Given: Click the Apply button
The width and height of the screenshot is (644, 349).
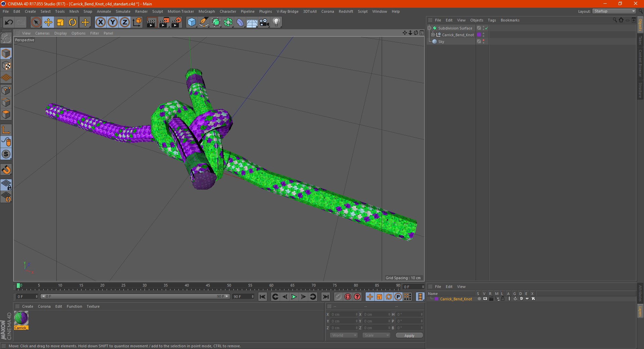Looking at the screenshot, I should coord(409,335).
